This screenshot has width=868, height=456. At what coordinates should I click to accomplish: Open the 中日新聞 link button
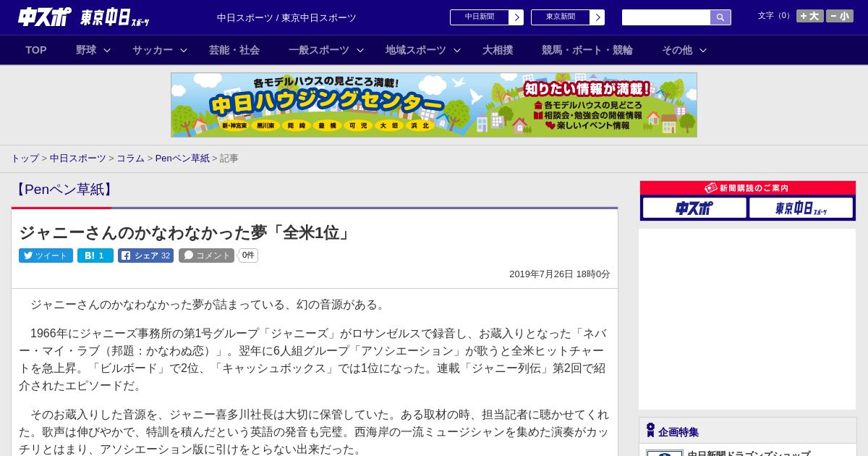[x=480, y=17]
